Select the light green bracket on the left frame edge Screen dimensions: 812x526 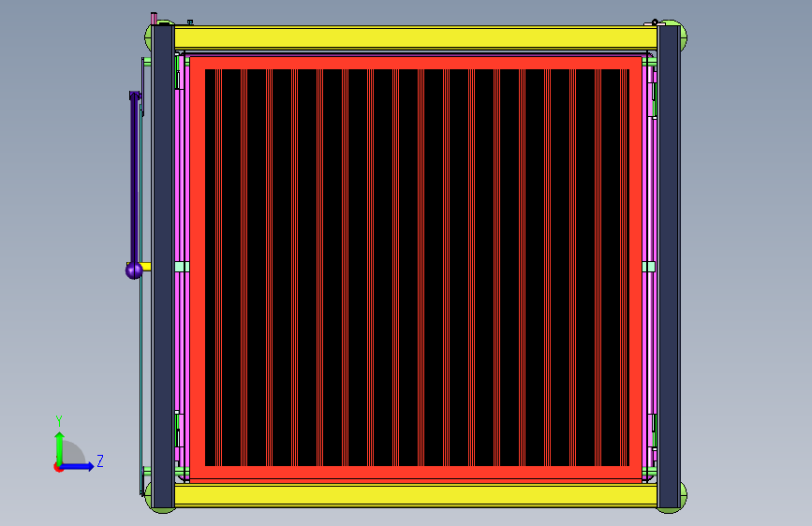182,267
